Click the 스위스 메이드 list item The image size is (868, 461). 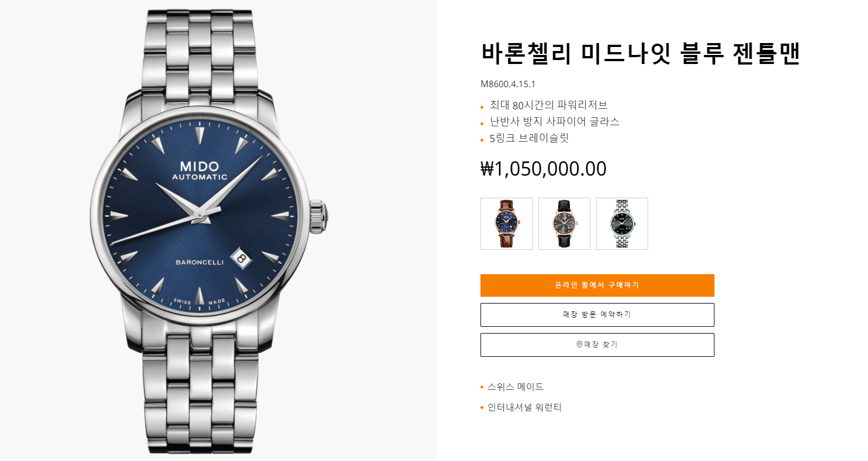point(516,387)
